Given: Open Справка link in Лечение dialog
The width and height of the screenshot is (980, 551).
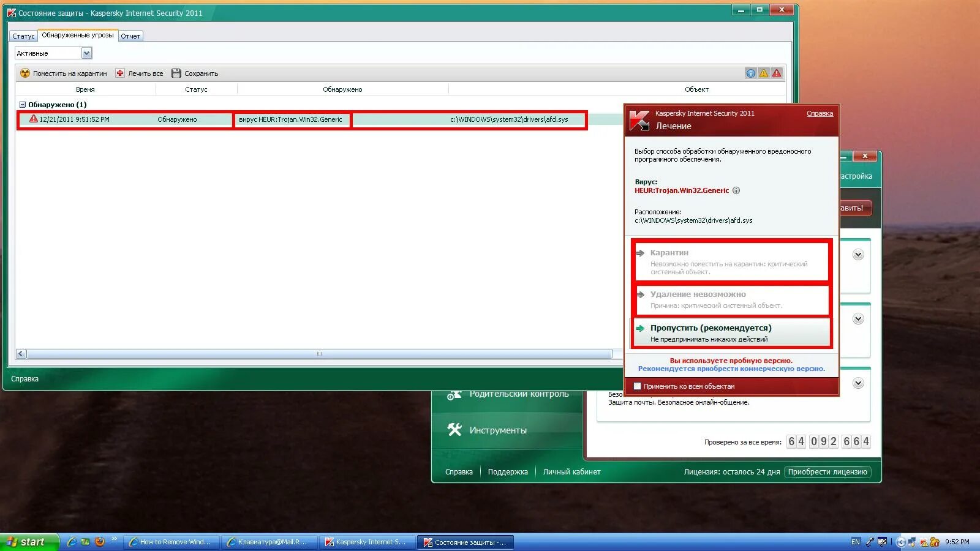Looking at the screenshot, I should (x=820, y=114).
